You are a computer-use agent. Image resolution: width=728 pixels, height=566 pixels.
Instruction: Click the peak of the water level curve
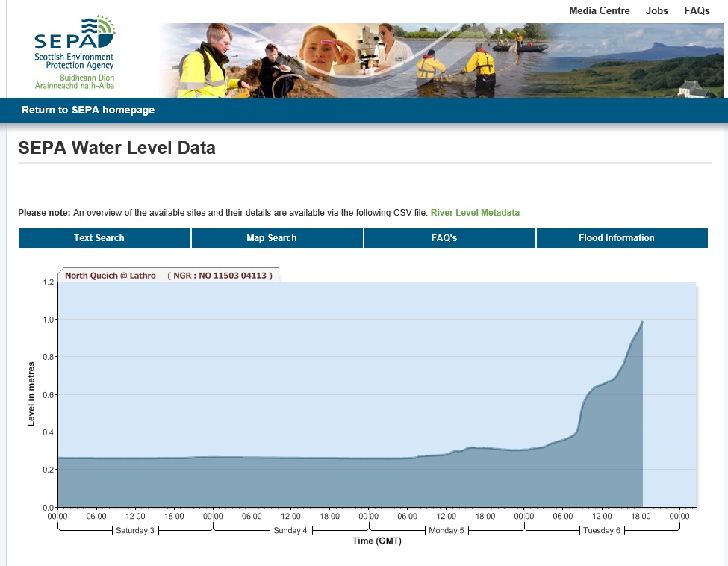(642, 322)
